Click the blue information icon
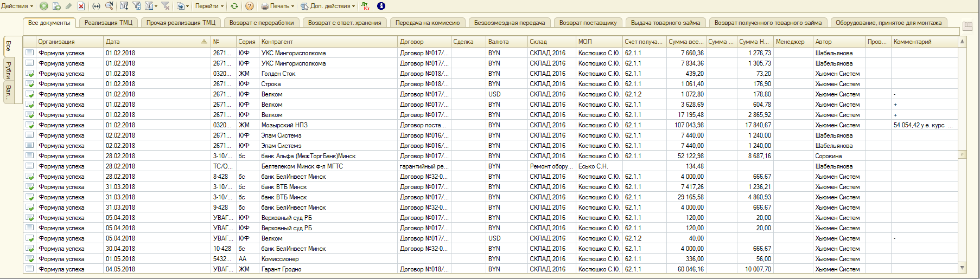The image size is (980, 279). (381, 6)
